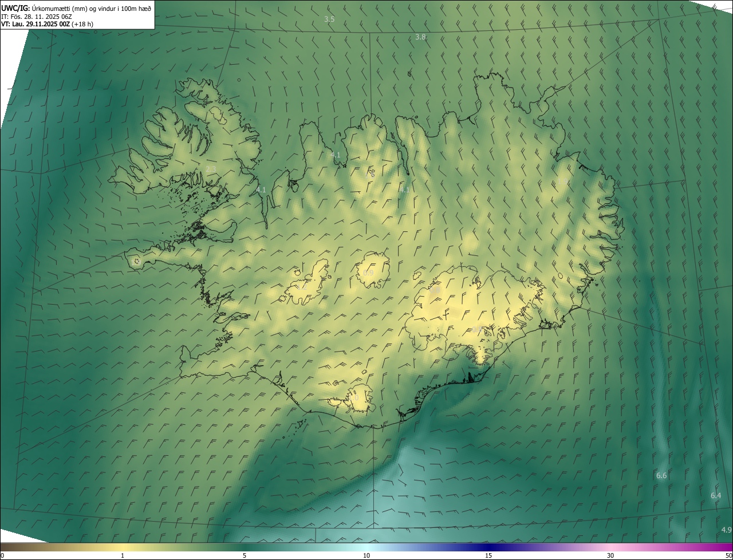Click the 50 tick label on the color scale
Image resolution: width=733 pixels, height=560 pixels.
click(728, 555)
